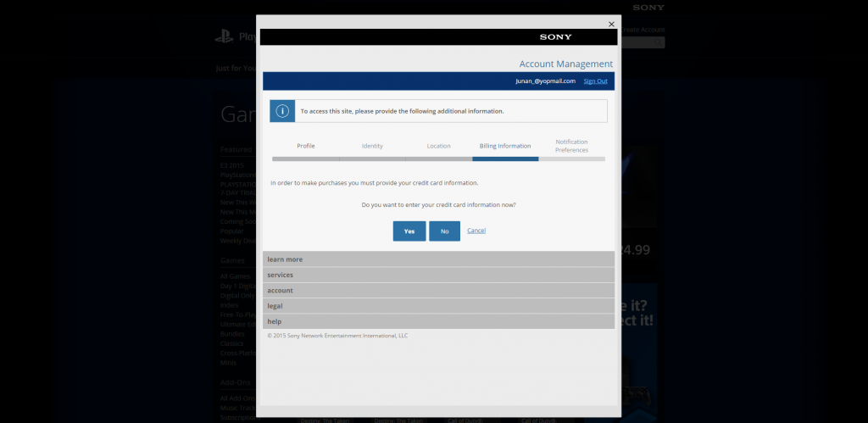Click the Junan_@yopmail.com email text
The image size is (868, 423).
545,81
